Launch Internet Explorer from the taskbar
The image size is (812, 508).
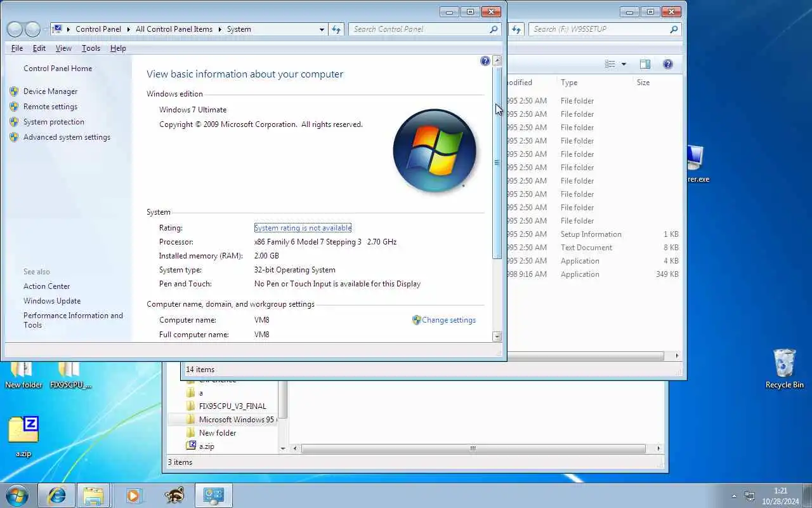(56, 495)
